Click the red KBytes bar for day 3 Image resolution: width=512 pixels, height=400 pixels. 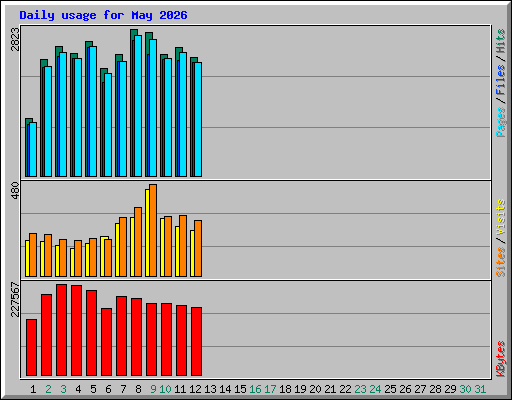[x=61, y=330]
